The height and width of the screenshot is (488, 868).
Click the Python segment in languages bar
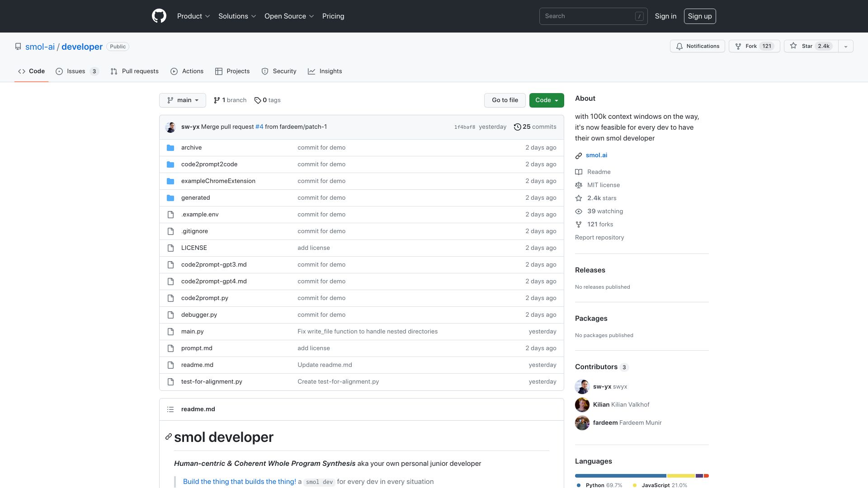(x=621, y=476)
